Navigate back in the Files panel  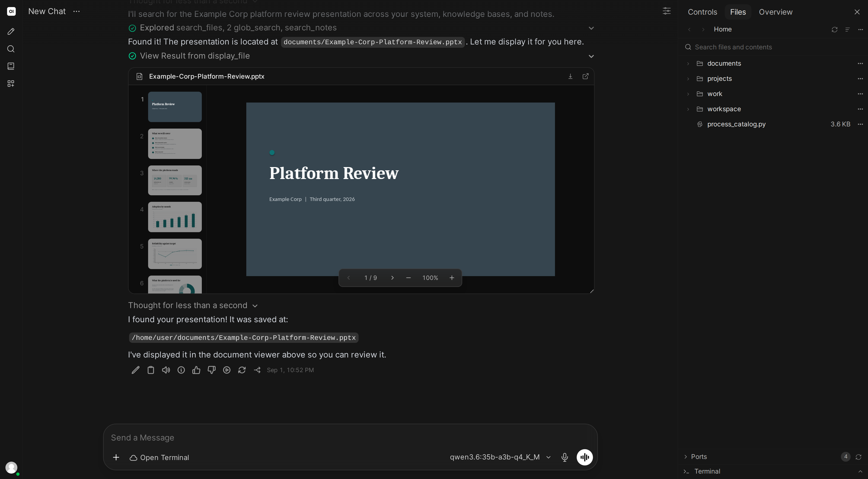click(690, 30)
